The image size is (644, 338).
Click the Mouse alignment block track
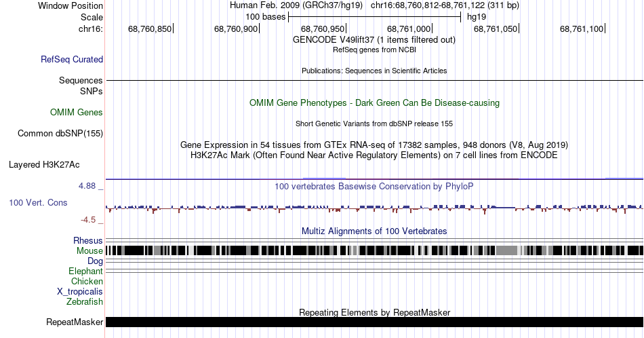(x=374, y=250)
